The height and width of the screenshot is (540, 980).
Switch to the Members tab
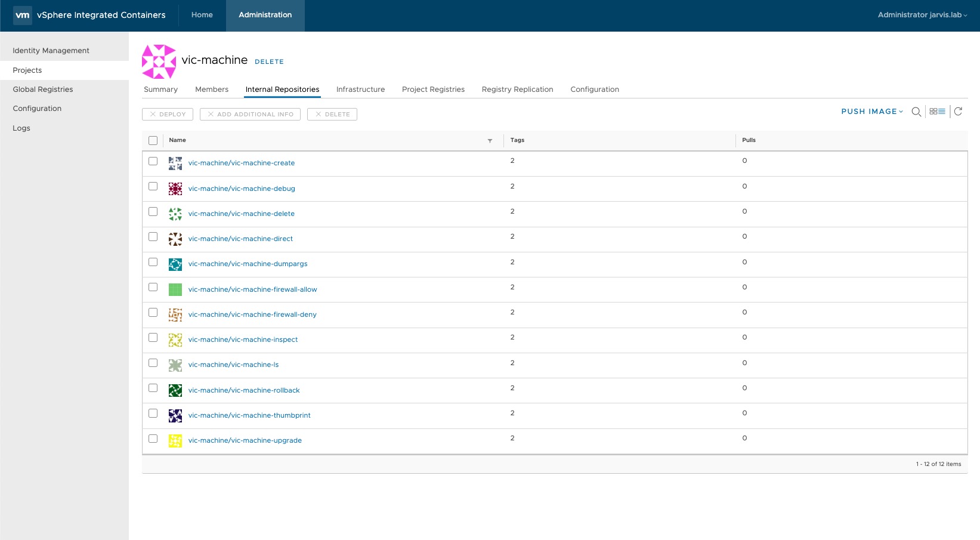[212, 90]
